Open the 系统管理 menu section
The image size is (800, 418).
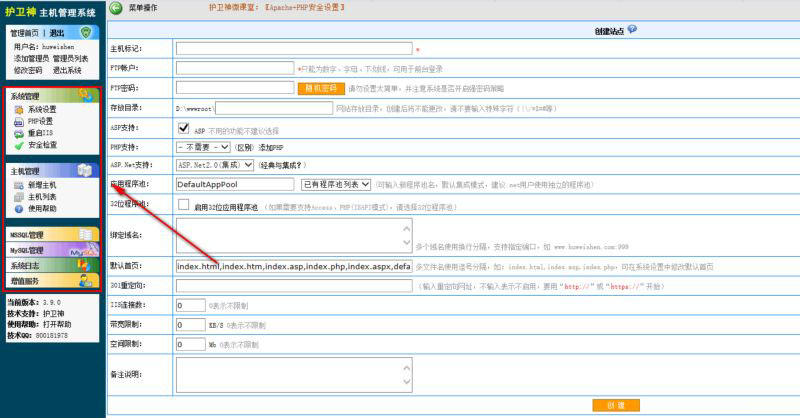coord(53,95)
